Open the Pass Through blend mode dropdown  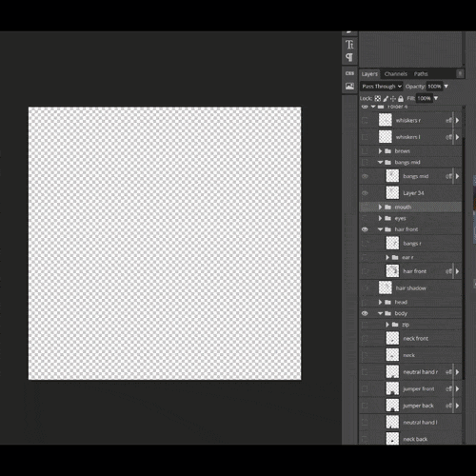pos(382,87)
